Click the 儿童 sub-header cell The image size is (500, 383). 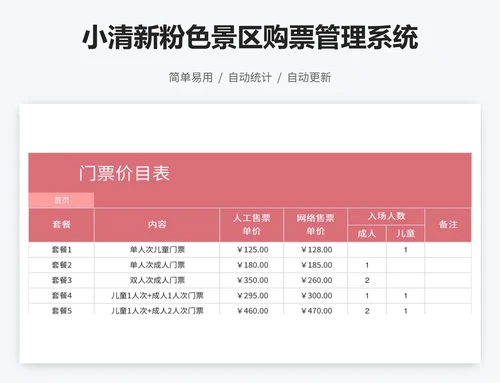tap(405, 233)
